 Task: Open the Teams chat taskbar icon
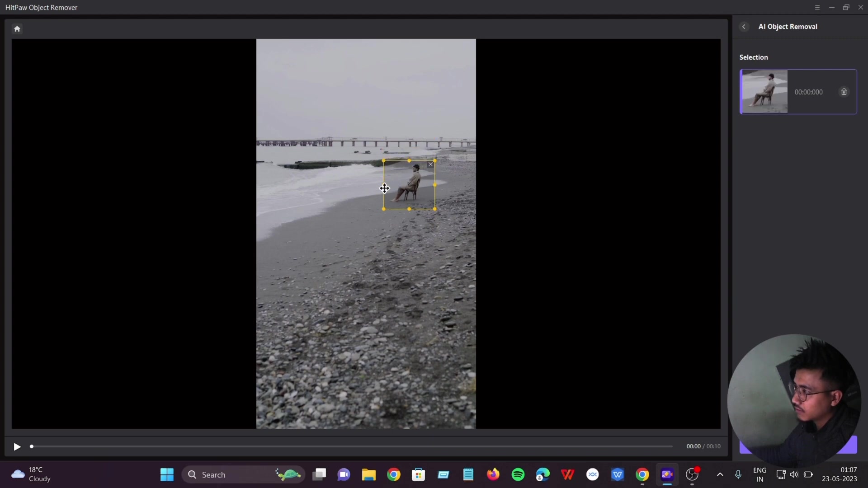tap(344, 474)
